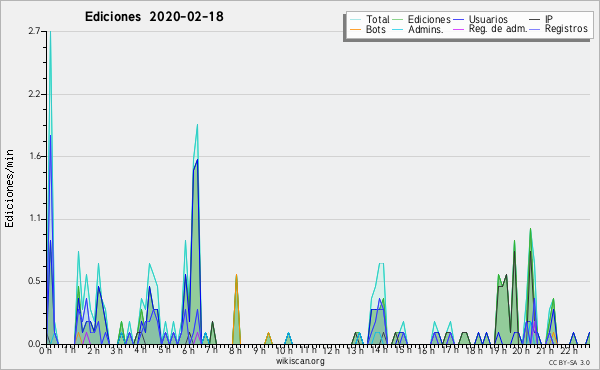The height and width of the screenshot is (370, 600).
Task: Click the '14 h' x-axis label
Action: tap(379, 350)
